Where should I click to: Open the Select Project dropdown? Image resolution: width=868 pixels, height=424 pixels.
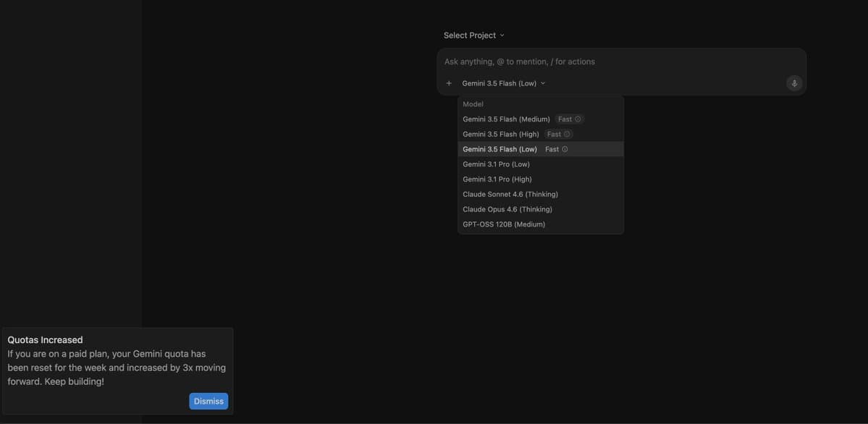(x=474, y=35)
